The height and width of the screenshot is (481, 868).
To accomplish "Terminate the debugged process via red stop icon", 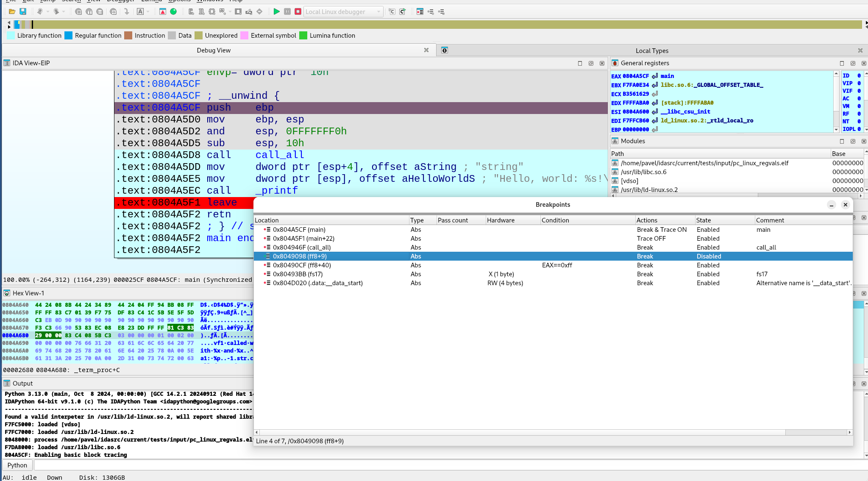I will click(298, 11).
